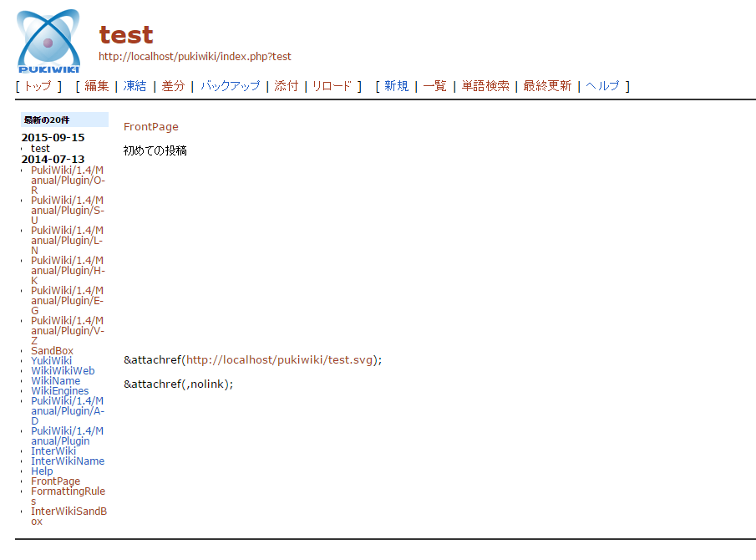
Task: Open the バックアップ backup link
Action: pos(230,86)
